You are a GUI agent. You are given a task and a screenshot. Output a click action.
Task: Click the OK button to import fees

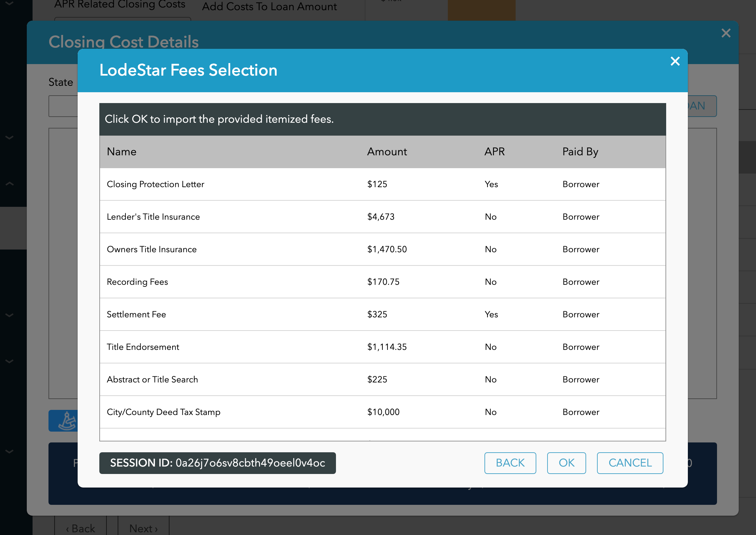tap(566, 463)
